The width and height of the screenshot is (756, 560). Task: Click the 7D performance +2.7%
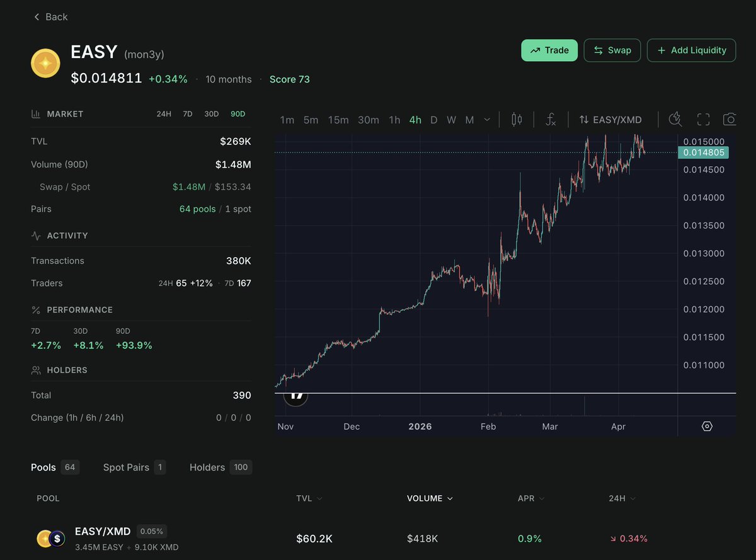point(46,345)
